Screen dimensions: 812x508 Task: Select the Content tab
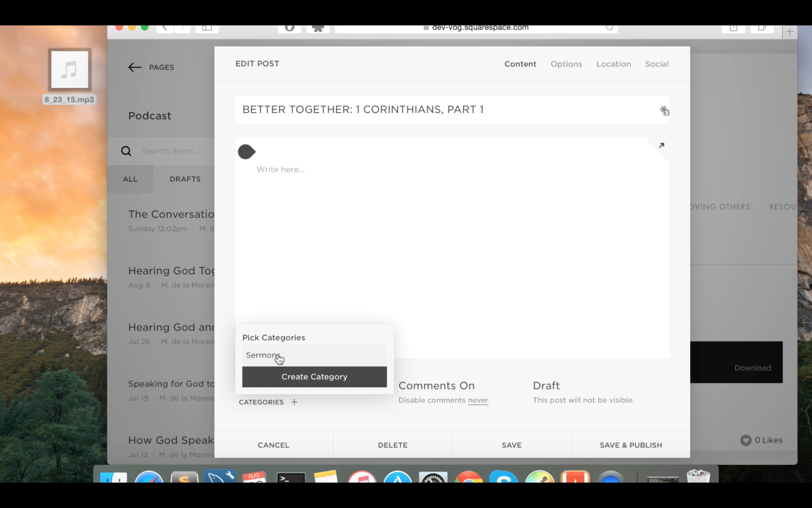(520, 64)
